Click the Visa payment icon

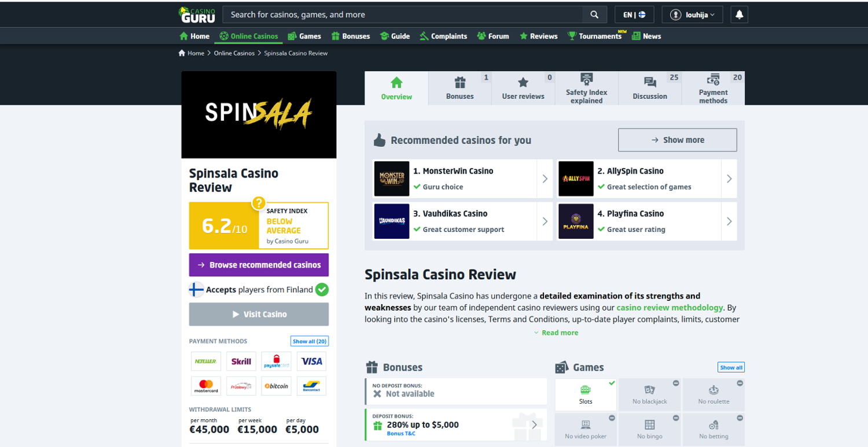pyautogui.click(x=311, y=361)
